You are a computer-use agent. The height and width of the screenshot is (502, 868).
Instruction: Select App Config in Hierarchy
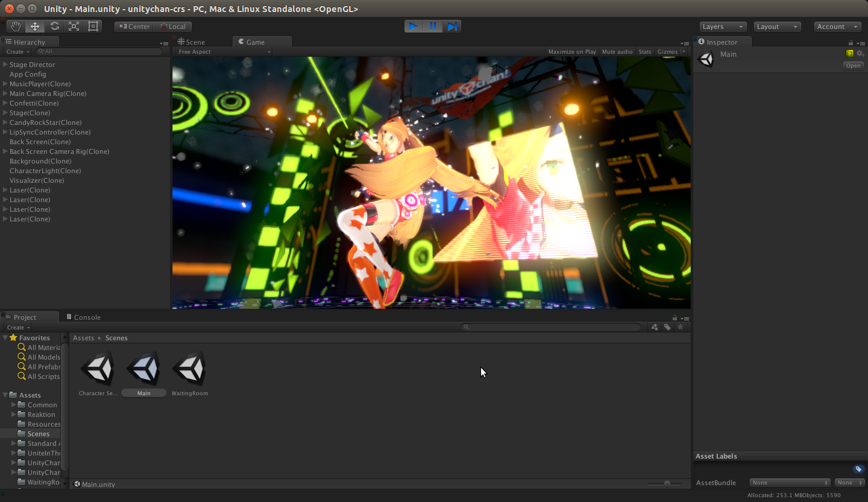click(x=28, y=74)
